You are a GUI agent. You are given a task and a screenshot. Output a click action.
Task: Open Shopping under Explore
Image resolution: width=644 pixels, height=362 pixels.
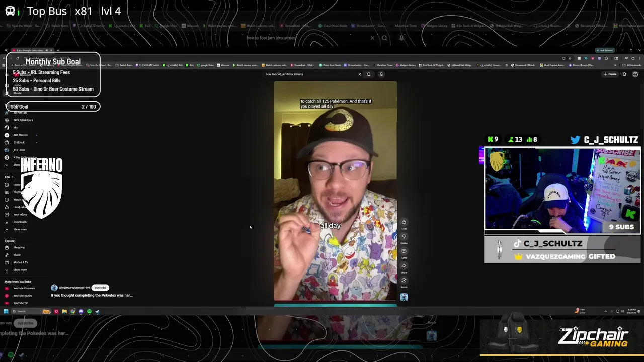point(15,247)
